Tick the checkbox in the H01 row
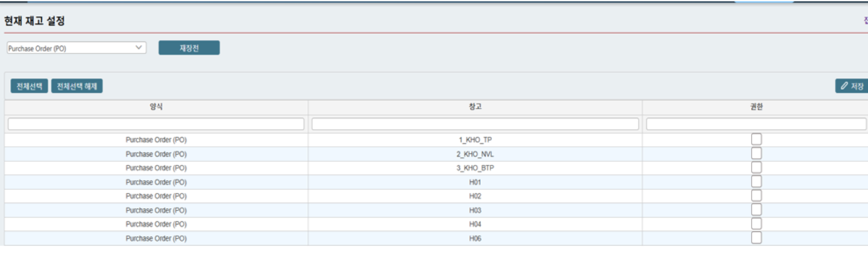Viewport: 868px width, 259px height. coord(756,182)
